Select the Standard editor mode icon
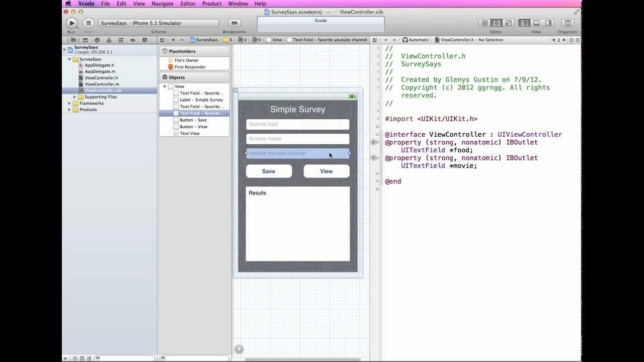Viewport: 644px width, 362px height. (485, 23)
